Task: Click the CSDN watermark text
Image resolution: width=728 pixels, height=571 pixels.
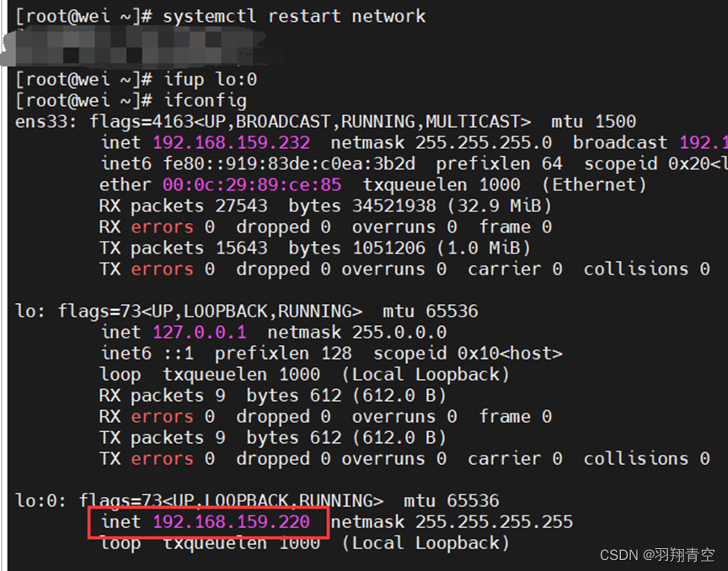Action: [657, 555]
